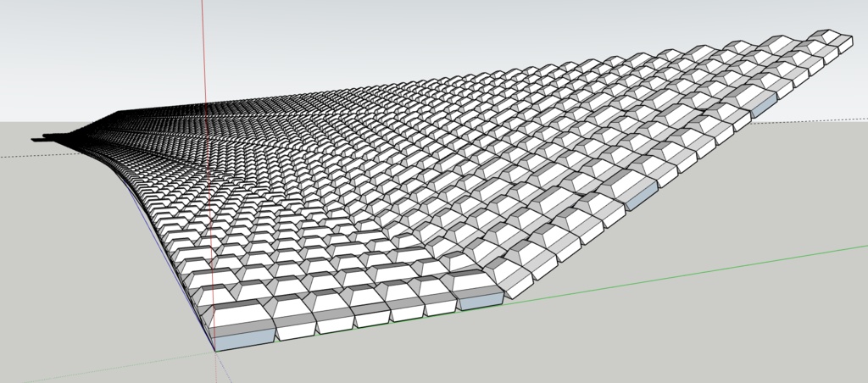Viewport: 868px width, 383px height.
Task: Click the blue-tinted block face midway up the right edge
Action: tap(641, 197)
